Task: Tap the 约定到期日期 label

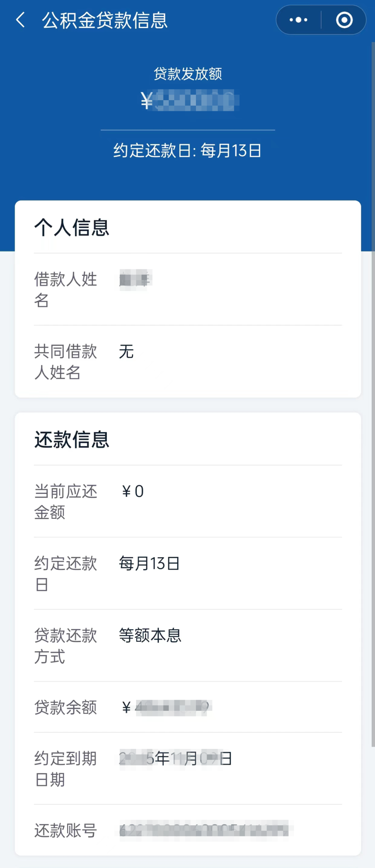Action: (65, 769)
